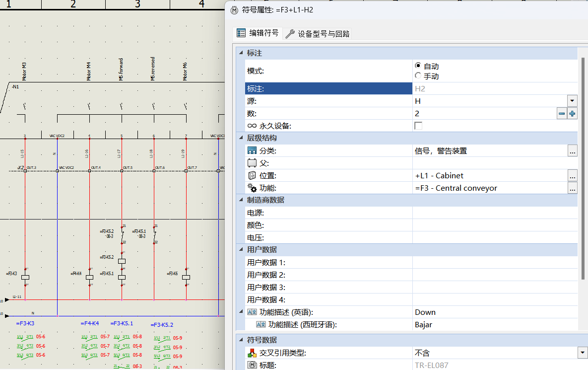Screen dimensions: 588x370
Task: Click the 颜色 value field
Action: [x=495, y=225]
